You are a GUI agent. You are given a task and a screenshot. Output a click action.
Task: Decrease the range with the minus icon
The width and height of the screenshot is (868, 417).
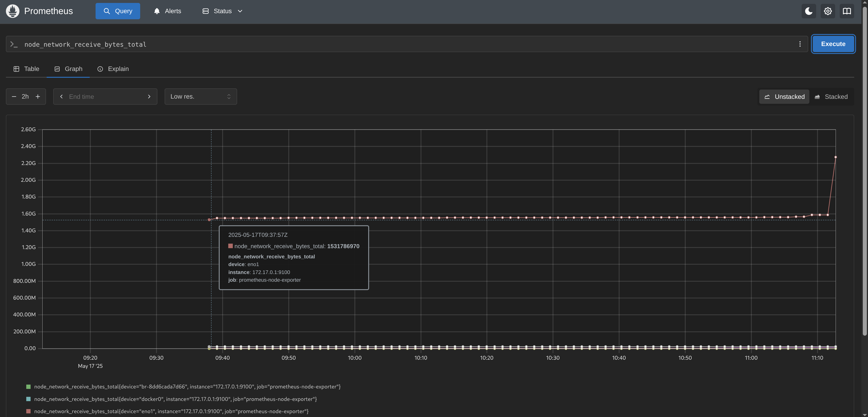pyautogui.click(x=14, y=97)
